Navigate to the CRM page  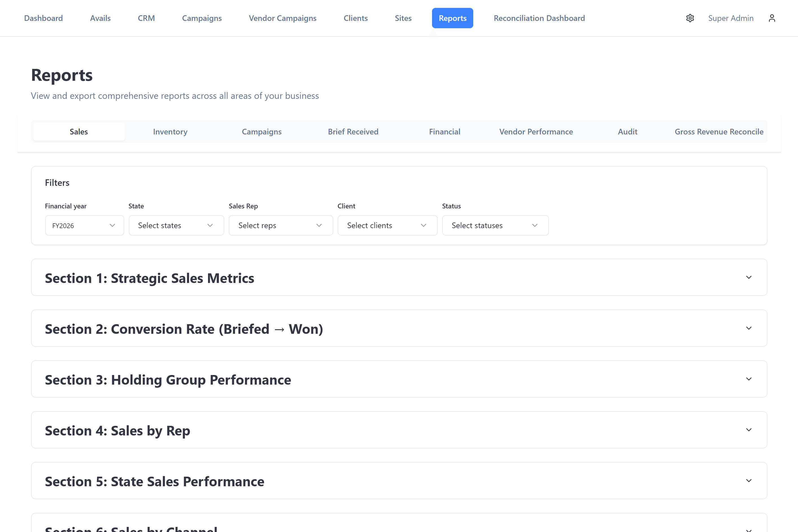click(x=146, y=18)
